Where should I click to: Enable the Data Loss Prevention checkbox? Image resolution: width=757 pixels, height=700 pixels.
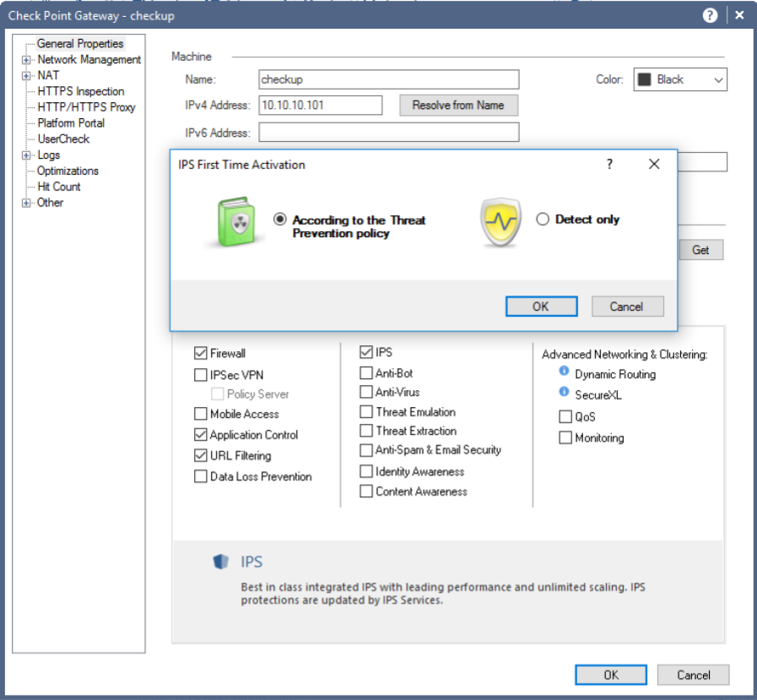(x=200, y=476)
